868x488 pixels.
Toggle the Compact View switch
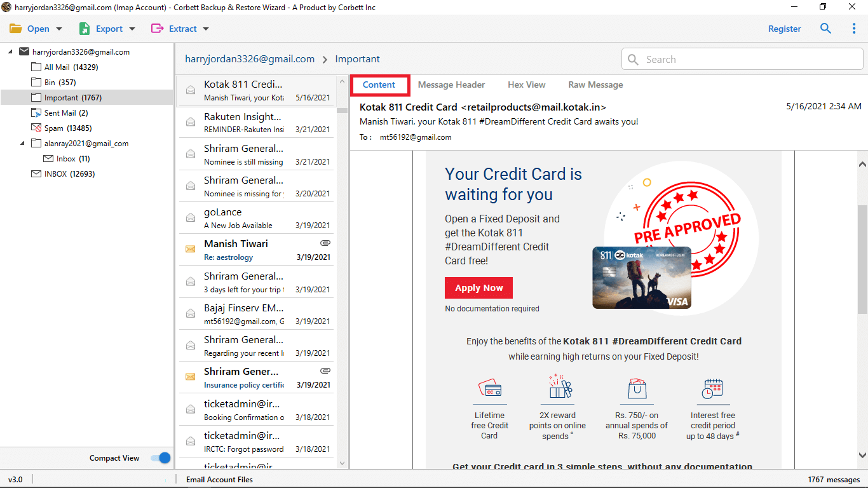pyautogui.click(x=160, y=458)
